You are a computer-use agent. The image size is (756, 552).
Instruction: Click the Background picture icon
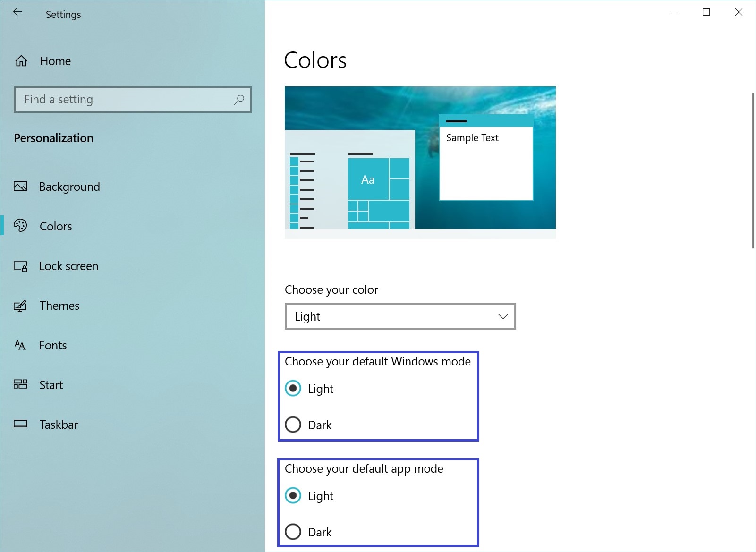pos(20,187)
